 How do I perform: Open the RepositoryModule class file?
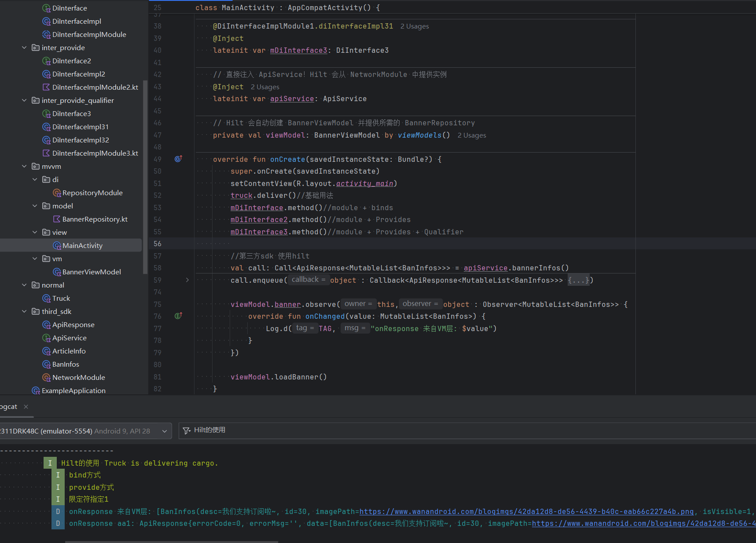[x=92, y=193]
